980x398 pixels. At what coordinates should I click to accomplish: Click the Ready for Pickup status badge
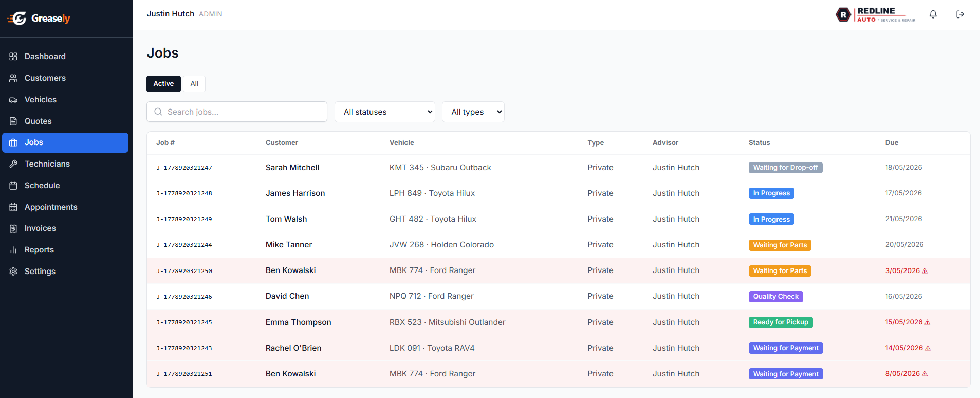point(781,322)
